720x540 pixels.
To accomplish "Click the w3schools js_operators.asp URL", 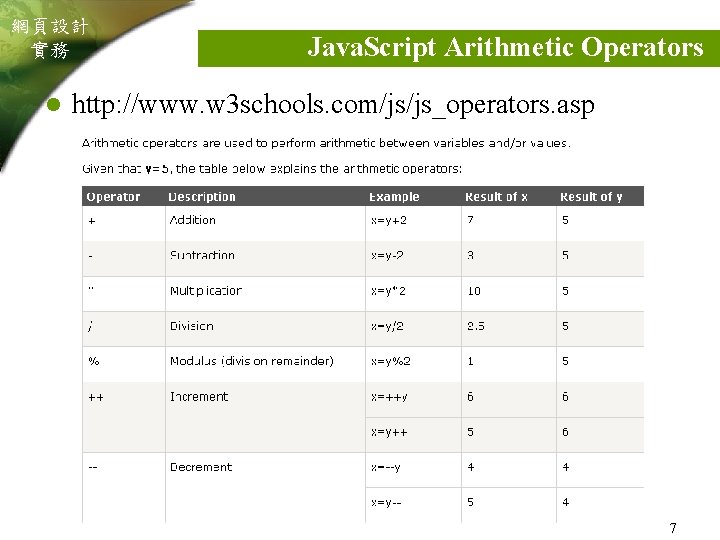I will (333, 105).
